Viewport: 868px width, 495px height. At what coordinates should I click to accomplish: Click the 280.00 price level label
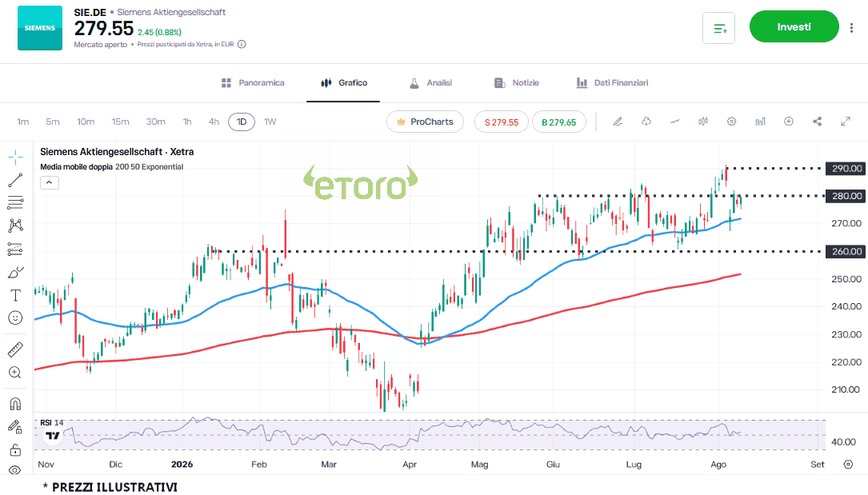click(x=846, y=196)
